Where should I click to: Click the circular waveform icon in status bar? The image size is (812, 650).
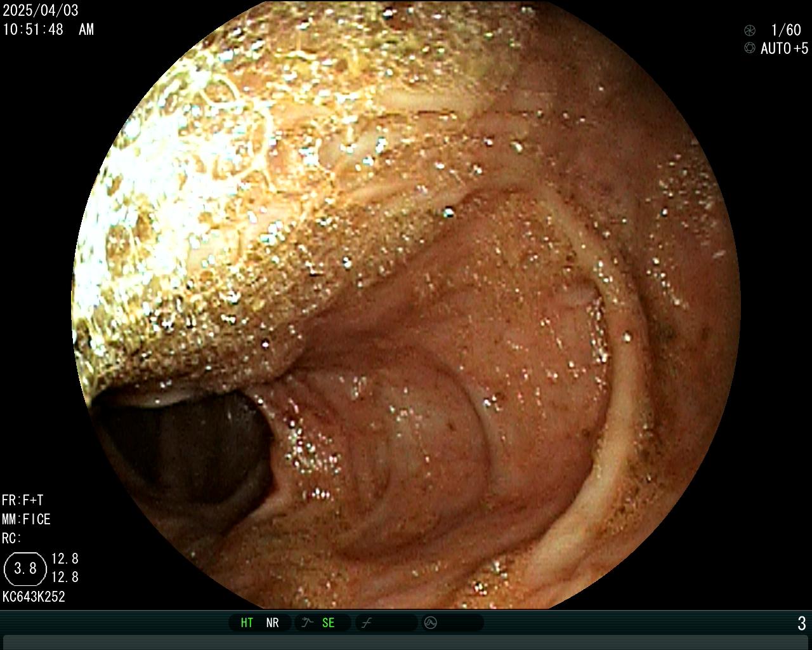(431, 623)
